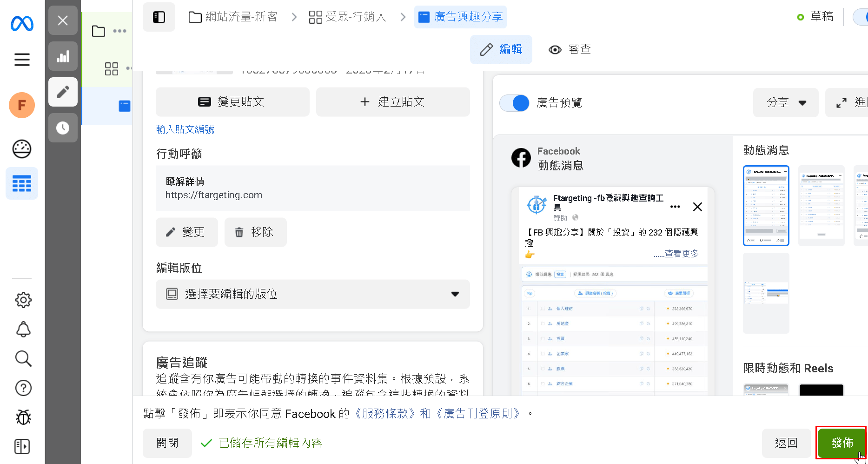868x464 pixels.
Task: Open the campaigns table grid icon
Action: tap(22, 183)
